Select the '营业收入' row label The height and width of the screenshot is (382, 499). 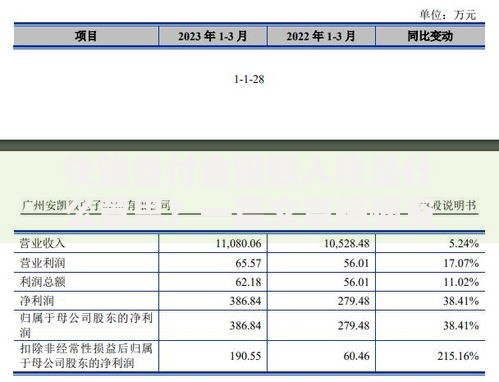(x=42, y=243)
